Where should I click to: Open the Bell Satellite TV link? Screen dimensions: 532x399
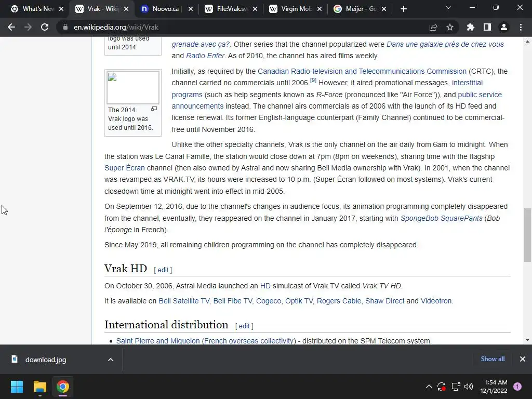tap(184, 301)
